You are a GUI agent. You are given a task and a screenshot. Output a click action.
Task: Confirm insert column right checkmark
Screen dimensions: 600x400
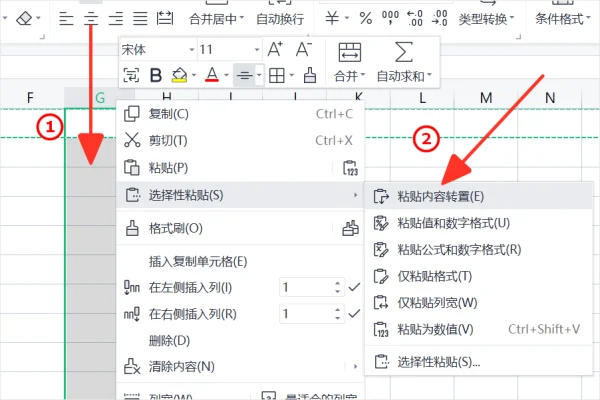pyautogui.click(x=354, y=314)
